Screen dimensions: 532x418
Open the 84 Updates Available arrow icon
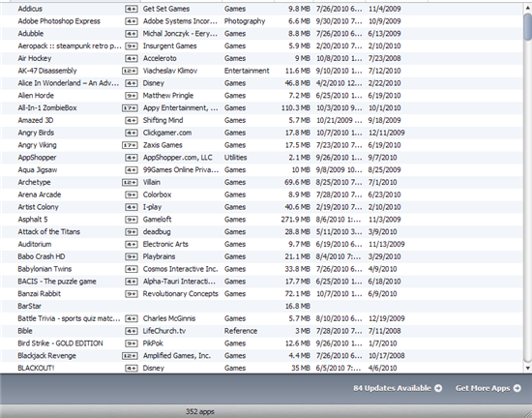438,388
